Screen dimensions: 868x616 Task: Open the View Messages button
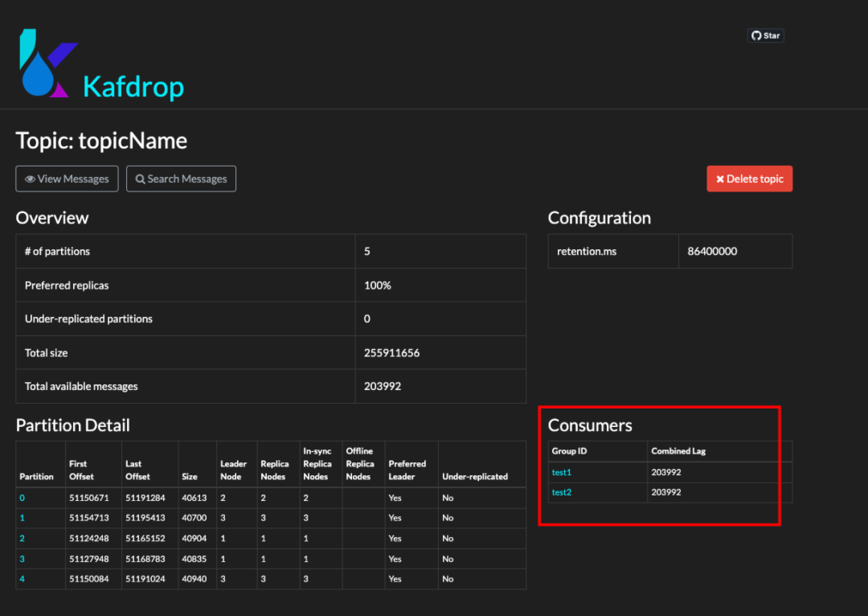click(x=67, y=179)
